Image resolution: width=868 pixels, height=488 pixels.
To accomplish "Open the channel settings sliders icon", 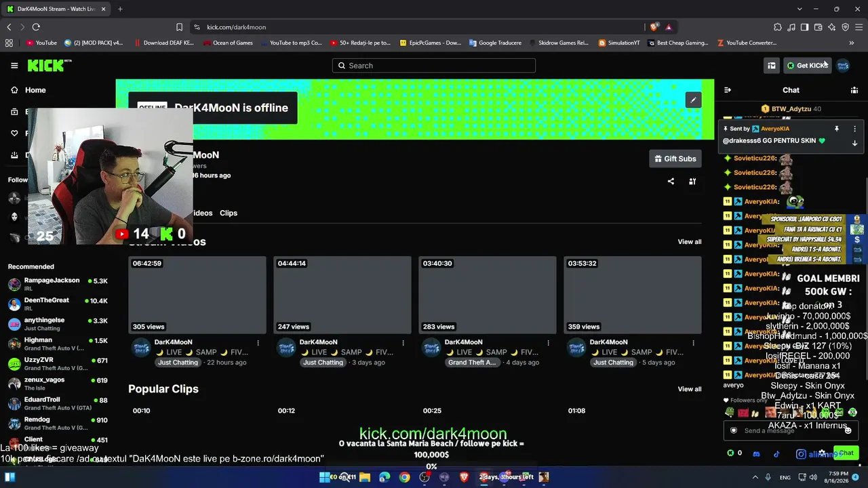I will (692, 182).
